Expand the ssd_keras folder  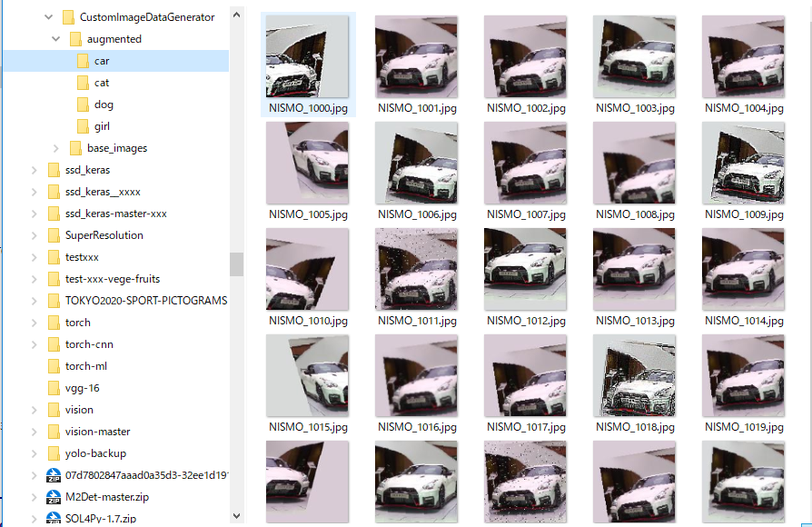click(x=35, y=170)
